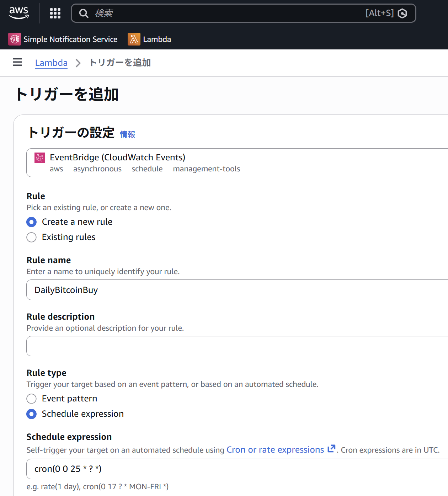This screenshot has height=496, width=448.
Task: Go to Lambda in the favorites bar
Action: [157, 39]
